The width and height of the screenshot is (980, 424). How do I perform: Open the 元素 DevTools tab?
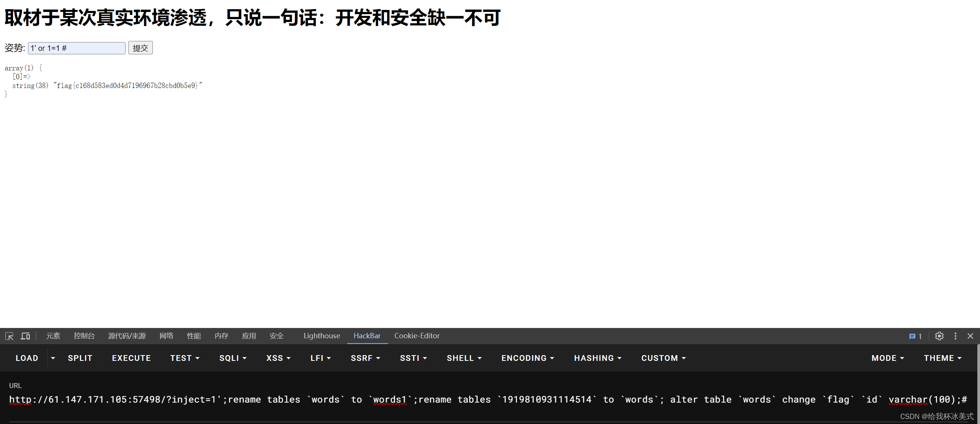pos(53,336)
